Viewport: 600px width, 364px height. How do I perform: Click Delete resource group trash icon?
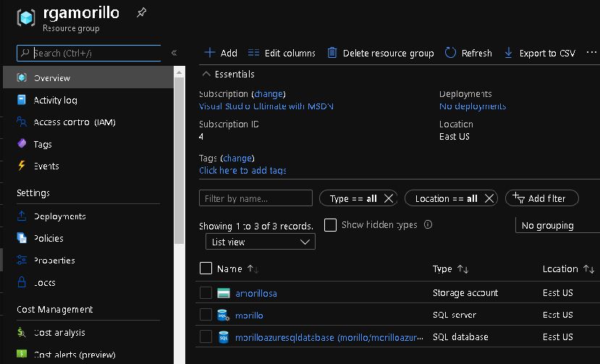pos(332,52)
